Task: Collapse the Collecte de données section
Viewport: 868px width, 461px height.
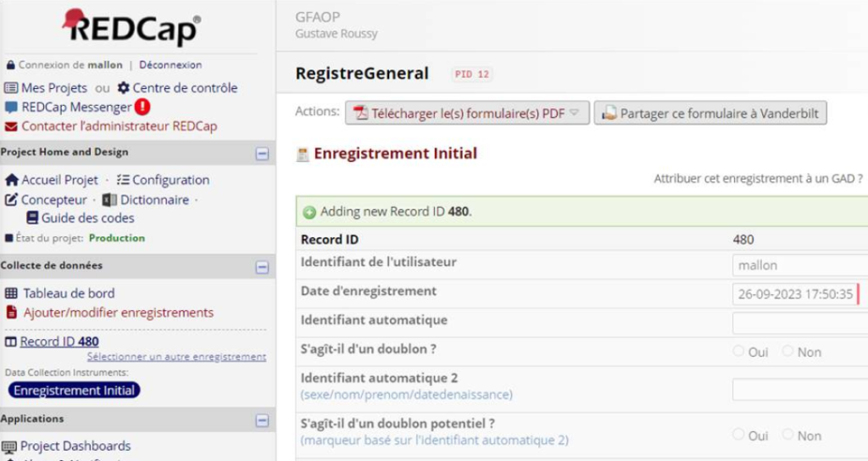Action: [262, 267]
